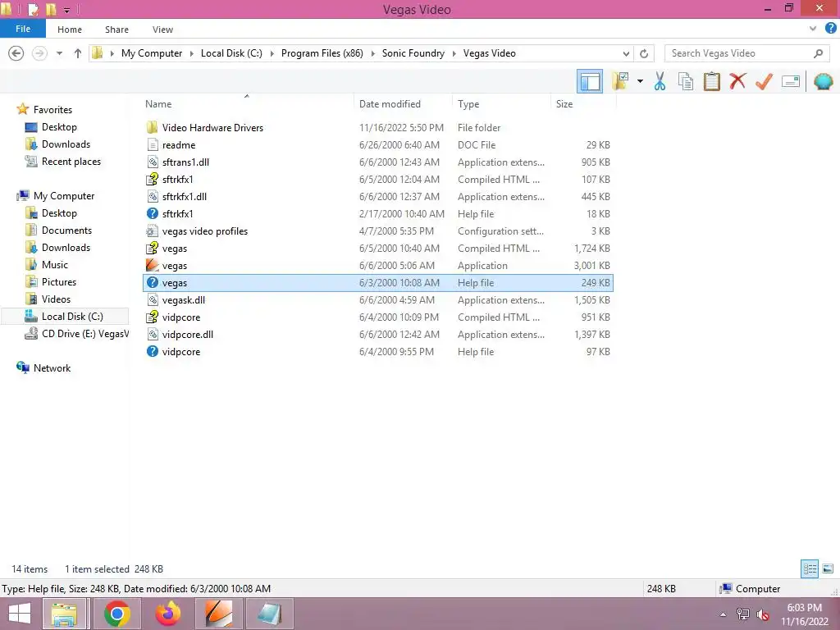Go back with the Back arrow button
Viewport: 840px width, 630px height.
(x=16, y=53)
